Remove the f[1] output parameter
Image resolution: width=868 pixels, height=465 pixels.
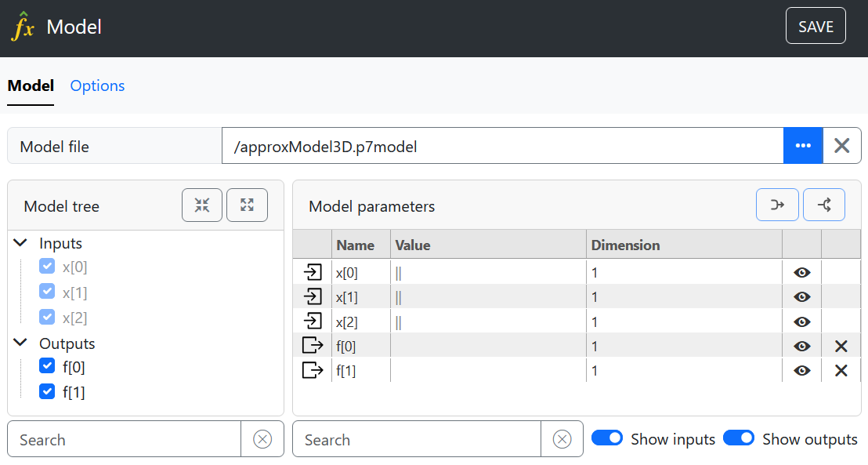click(841, 371)
